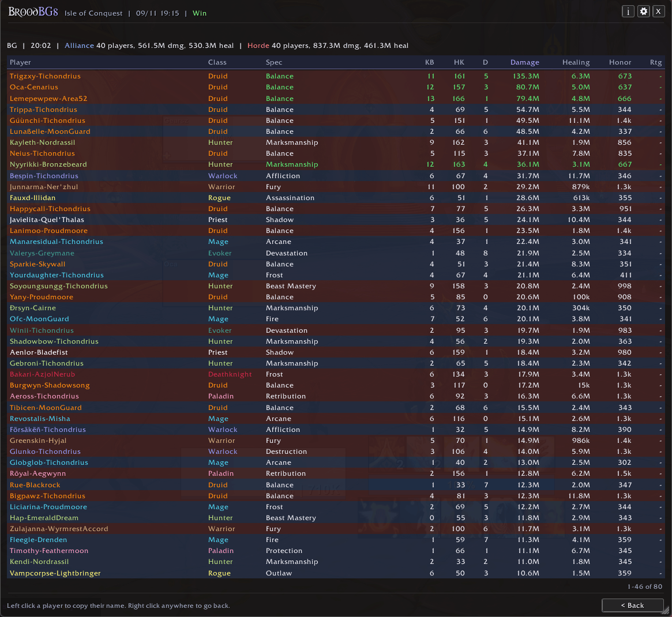
Task: Sort by the Spec column header
Action: (274, 62)
